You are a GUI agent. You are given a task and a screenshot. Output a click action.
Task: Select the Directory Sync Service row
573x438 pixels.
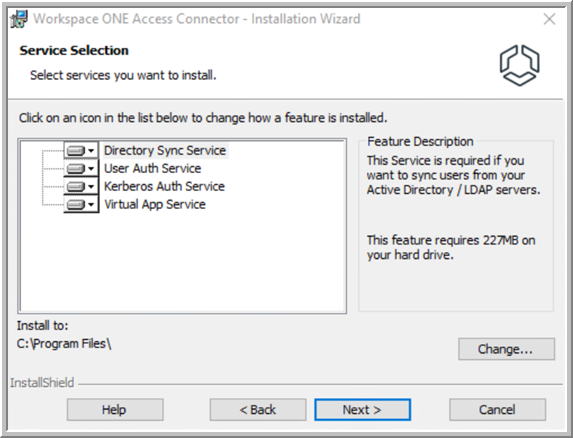165,150
